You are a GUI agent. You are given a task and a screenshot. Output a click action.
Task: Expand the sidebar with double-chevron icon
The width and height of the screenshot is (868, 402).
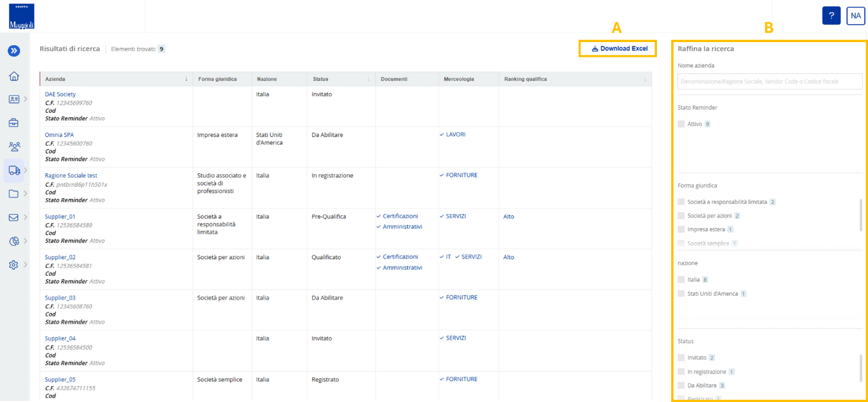(14, 51)
